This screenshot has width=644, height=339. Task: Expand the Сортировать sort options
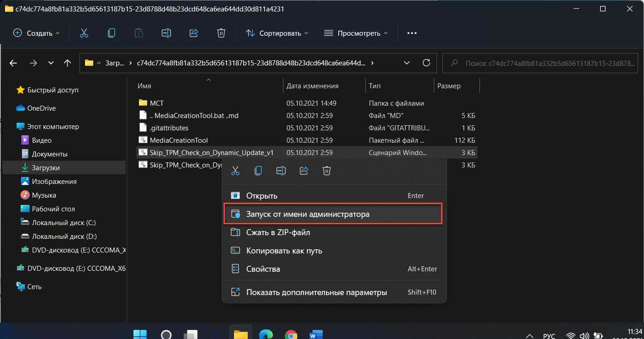pos(277,33)
